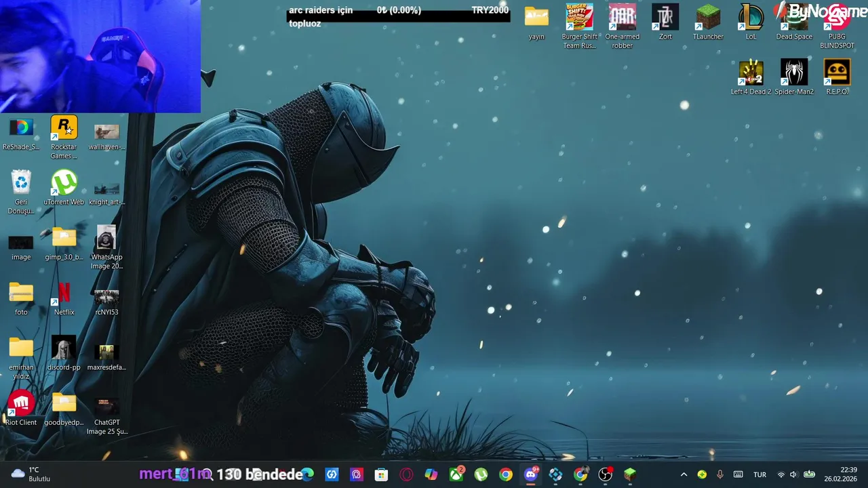Switch to OBS Studio in taskbar
Viewport: 868px width, 488px height.
(606, 474)
